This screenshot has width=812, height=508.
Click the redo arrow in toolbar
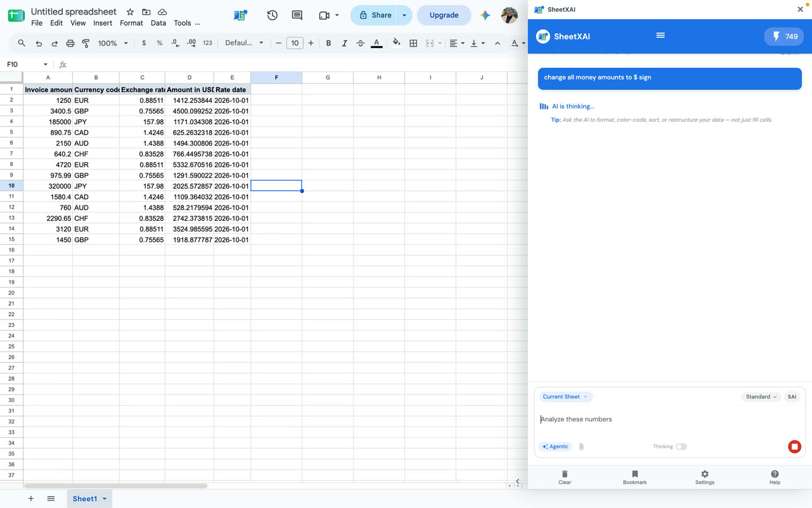click(x=54, y=43)
